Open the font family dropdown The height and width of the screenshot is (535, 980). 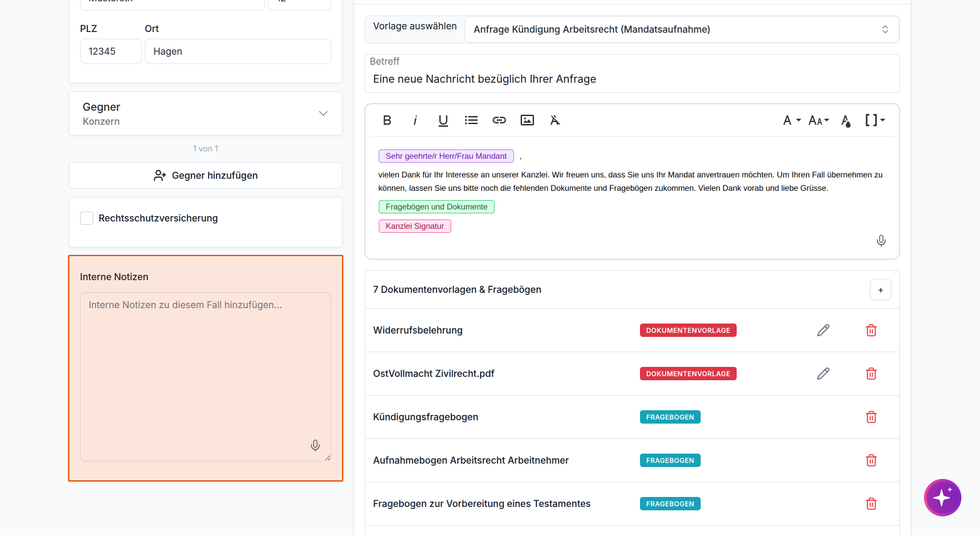point(791,120)
